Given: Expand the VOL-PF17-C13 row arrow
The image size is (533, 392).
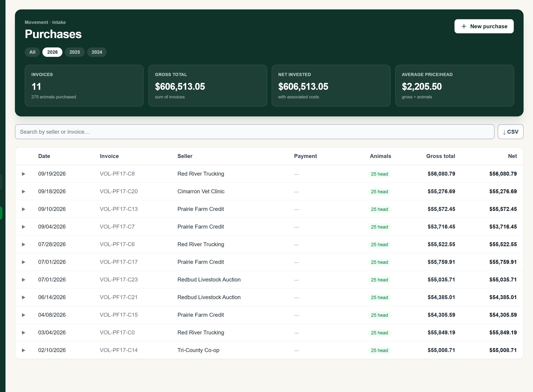Looking at the screenshot, I should (x=24, y=209).
